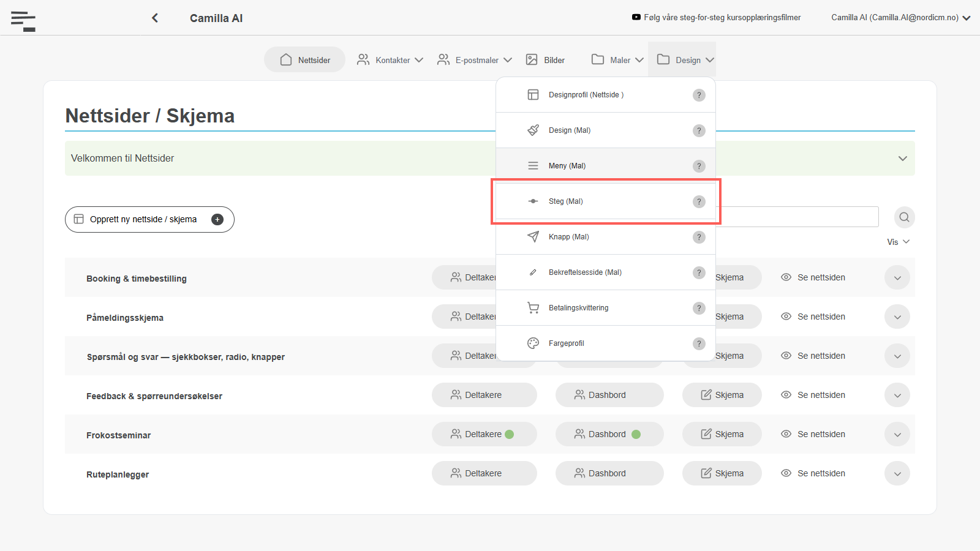Expand the Booking & timebestilling row chevron
Image resolution: width=980 pixels, height=551 pixels.
[897, 277]
